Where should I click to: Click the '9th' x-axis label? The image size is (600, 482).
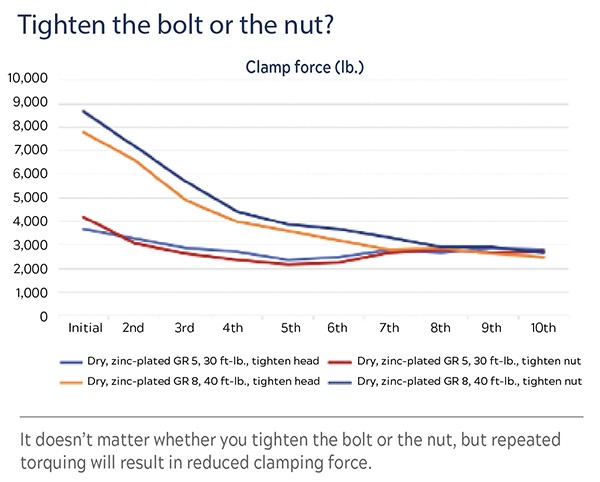(x=491, y=328)
